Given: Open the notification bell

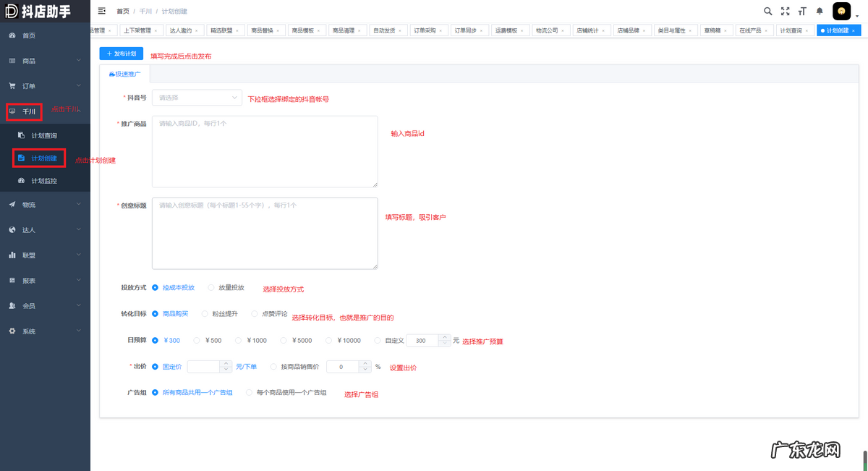Looking at the screenshot, I should (820, 11).
